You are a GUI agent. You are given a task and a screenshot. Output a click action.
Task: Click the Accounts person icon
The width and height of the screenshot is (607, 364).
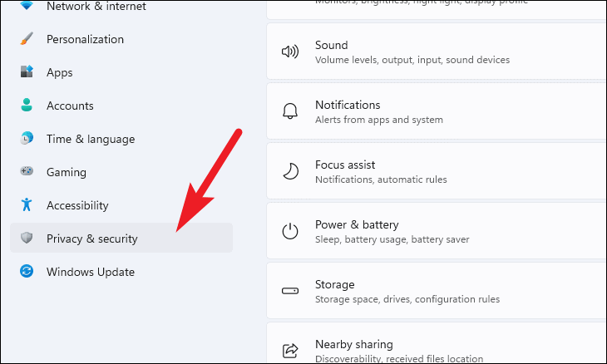27,105
